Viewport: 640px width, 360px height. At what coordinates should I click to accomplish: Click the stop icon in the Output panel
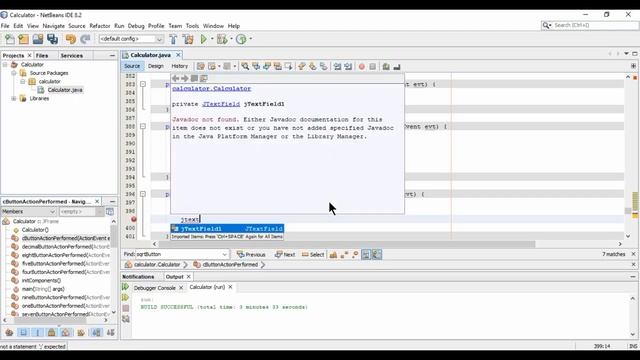coord(126,308)
